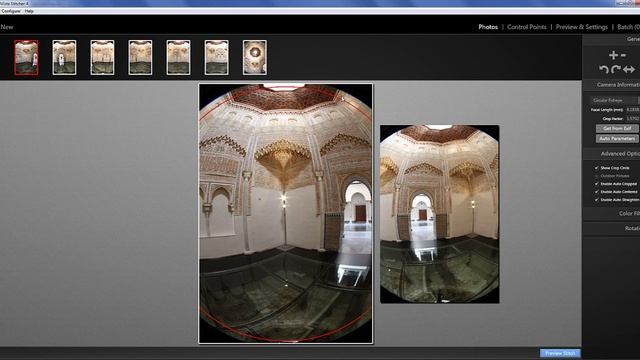Expand the General section header

coord(612,39)
